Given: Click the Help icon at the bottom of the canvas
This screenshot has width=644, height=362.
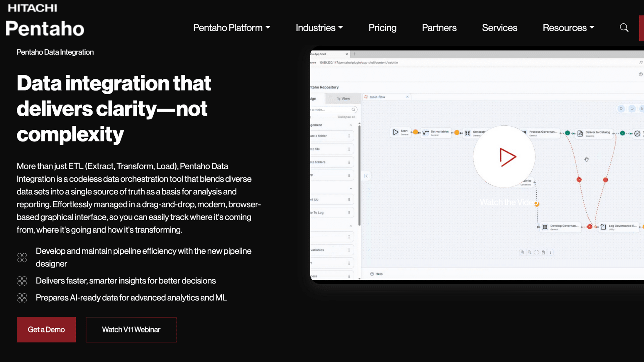Looking at the screenshot, I should 372,274.
